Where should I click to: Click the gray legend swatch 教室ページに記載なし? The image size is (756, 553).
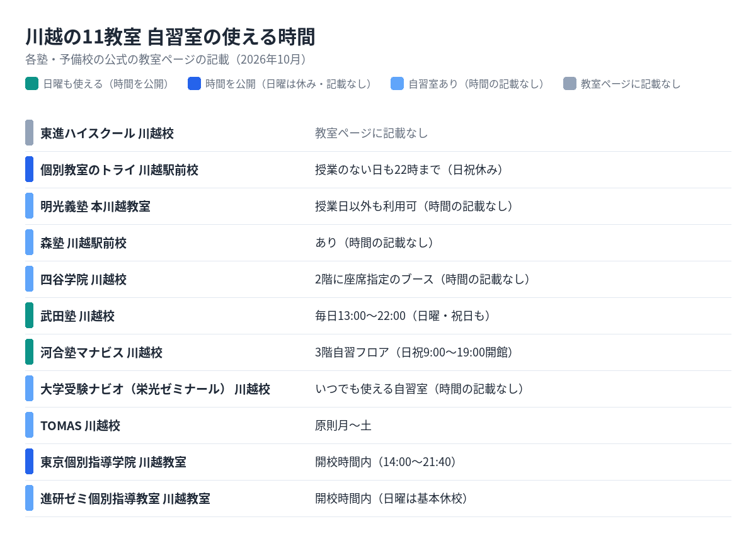click(x=570, y=84)
